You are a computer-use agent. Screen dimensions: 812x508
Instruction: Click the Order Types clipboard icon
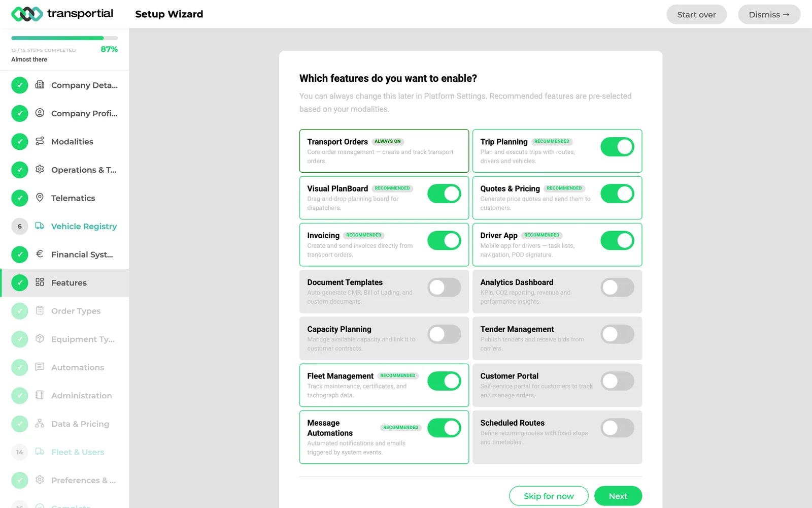40,310
